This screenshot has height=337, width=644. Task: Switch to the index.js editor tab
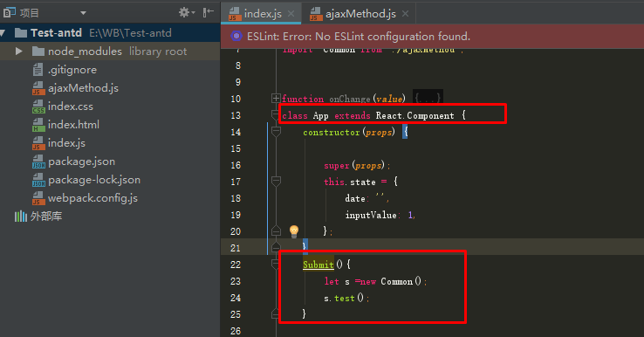coord(262,14)
